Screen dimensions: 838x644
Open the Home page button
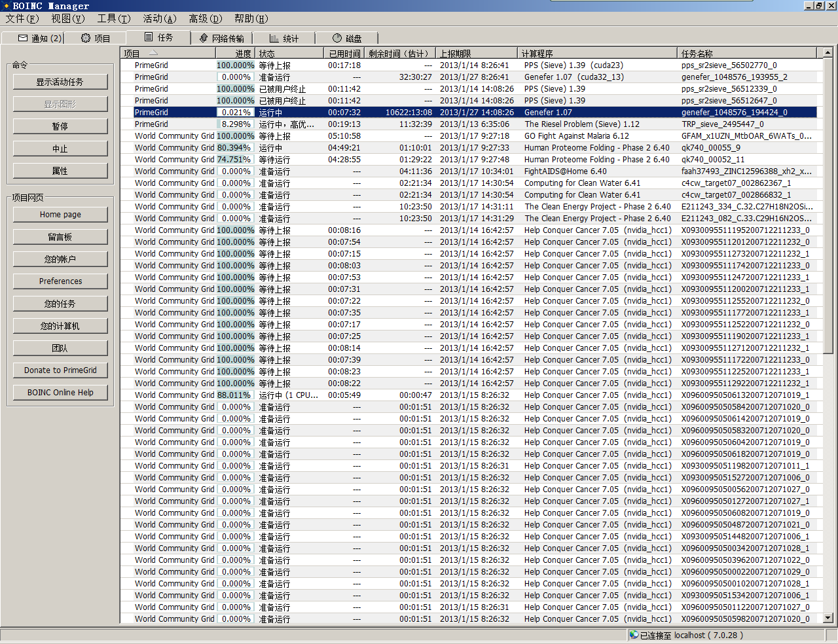(60, 215)
